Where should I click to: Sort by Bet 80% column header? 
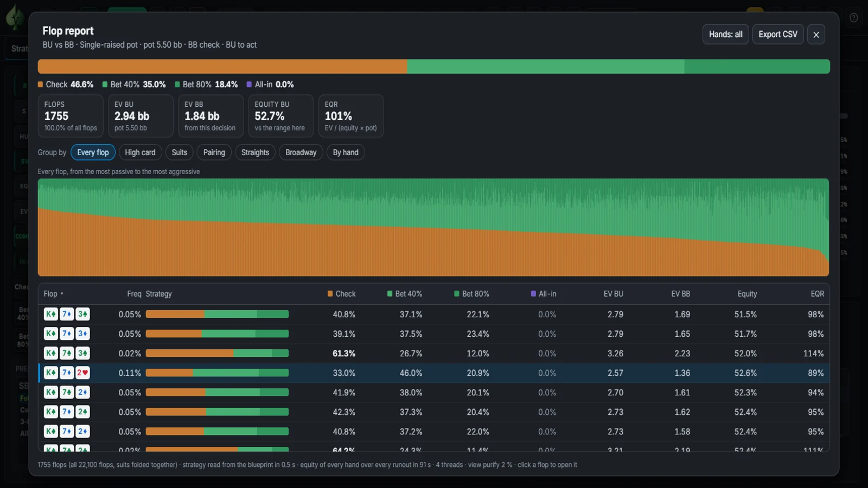coord(471,294)
